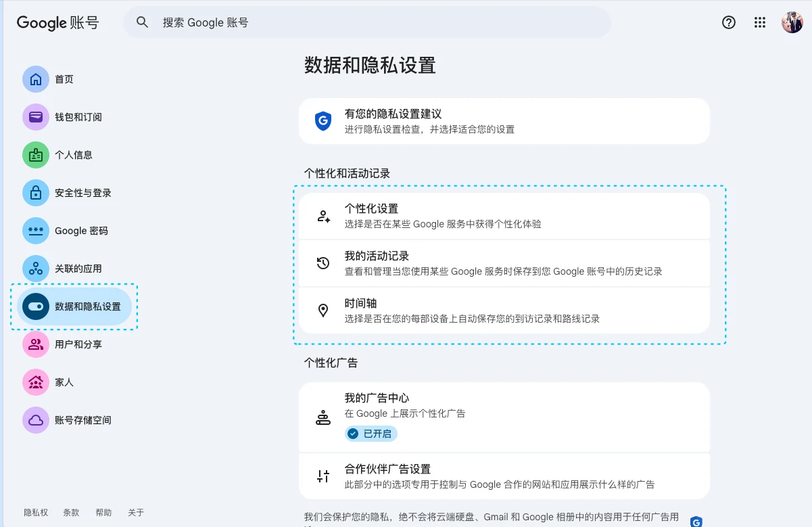This screenshot has height=527, width=812.
Task: Click the 个人信息 ID card icon
Action: coord(36,155)
